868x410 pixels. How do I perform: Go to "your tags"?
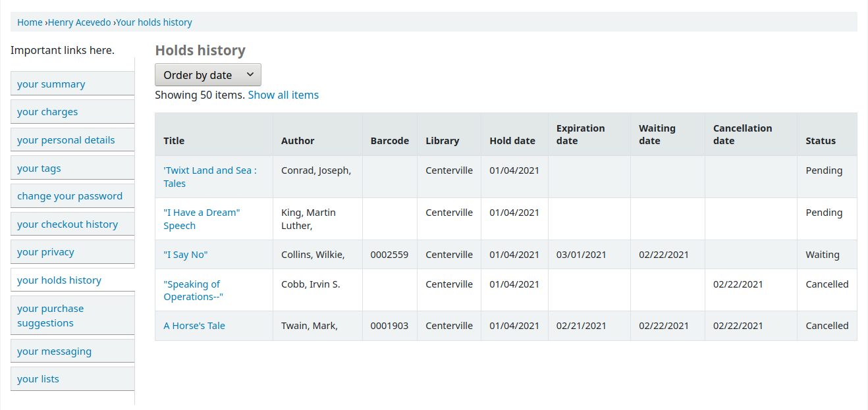tap(39, 168)
